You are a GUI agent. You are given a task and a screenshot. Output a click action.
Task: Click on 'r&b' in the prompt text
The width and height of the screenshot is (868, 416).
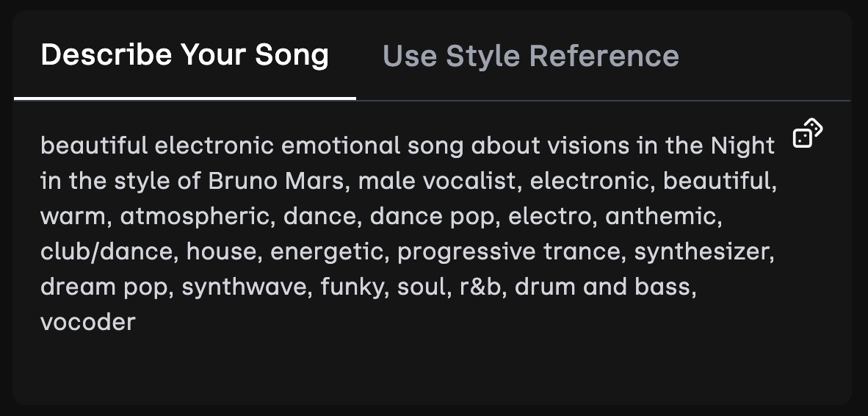pyautogui.click(x=480, y=287)
